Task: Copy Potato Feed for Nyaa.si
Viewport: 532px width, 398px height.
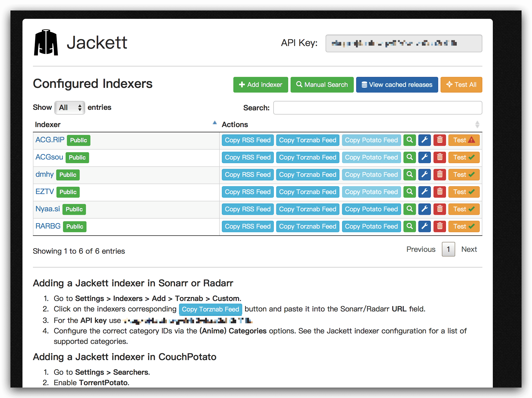Action: [x=371, y=209]
